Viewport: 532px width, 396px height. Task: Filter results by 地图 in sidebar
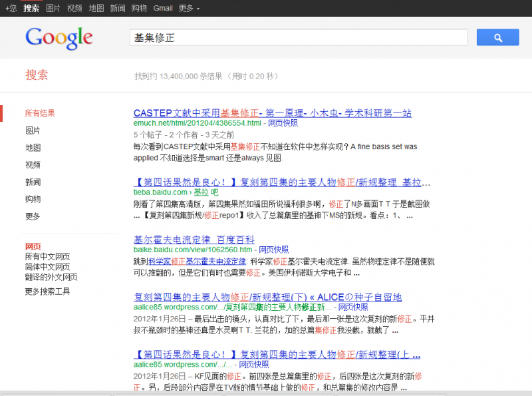tap(33, 148)
